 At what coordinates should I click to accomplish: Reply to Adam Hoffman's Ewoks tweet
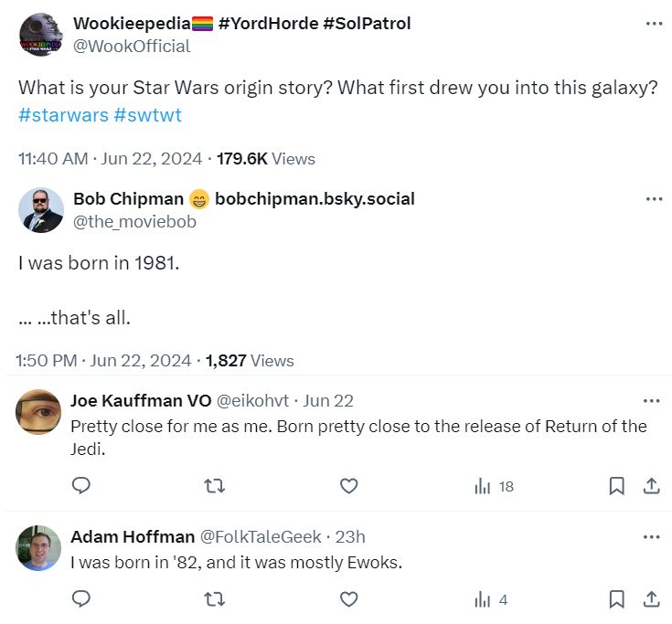point(81,599)
